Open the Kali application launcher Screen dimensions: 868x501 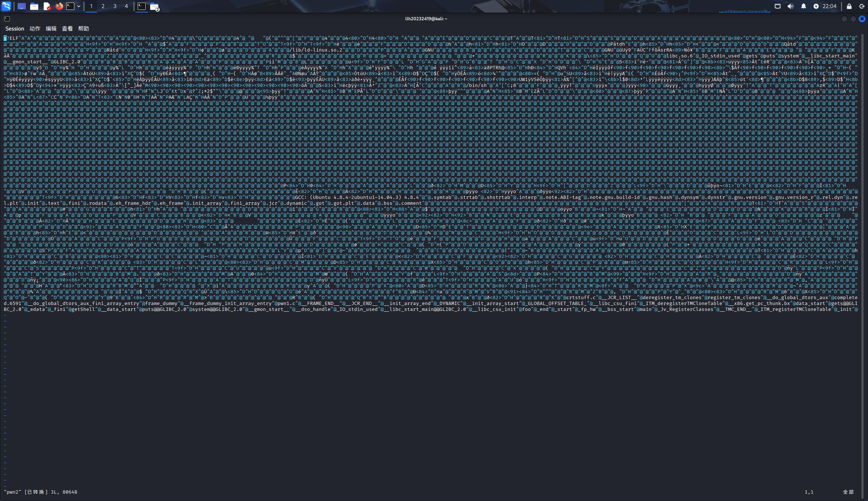[x=7, y=6]
